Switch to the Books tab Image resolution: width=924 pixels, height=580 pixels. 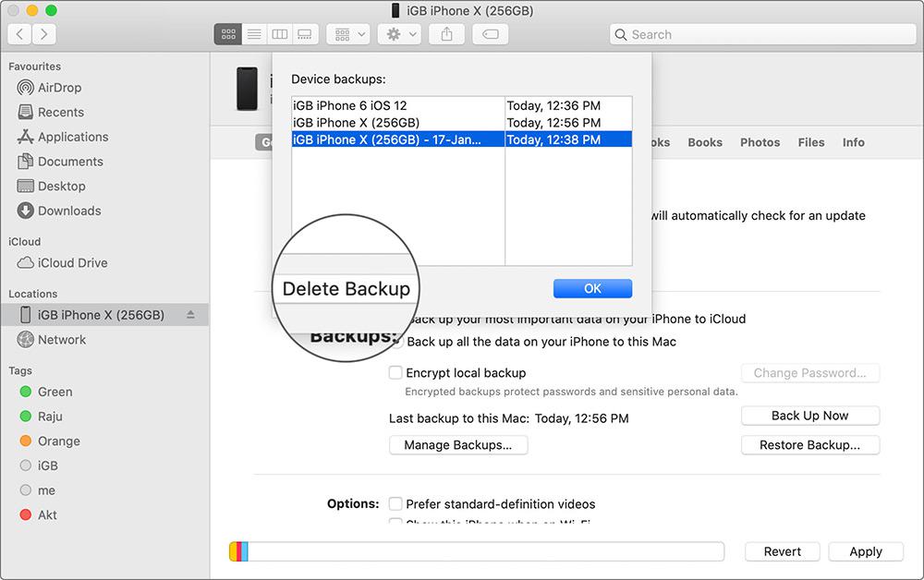pyautogui.click(x=705, y=142)
